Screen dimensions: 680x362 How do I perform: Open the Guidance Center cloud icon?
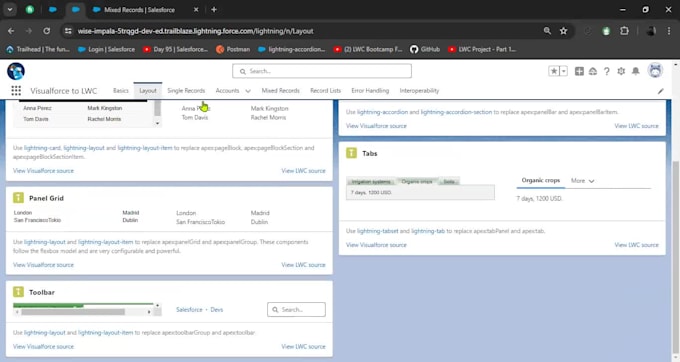click(593, 71)
